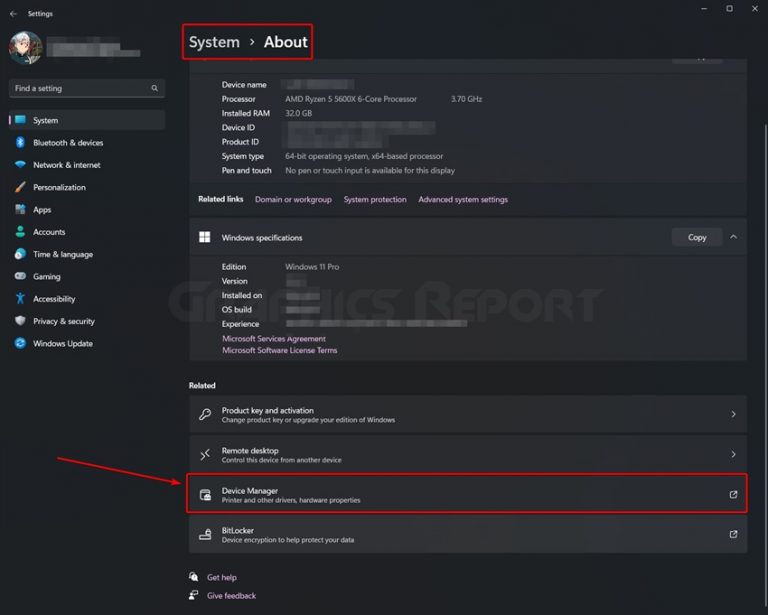The height and width of the screenshot is (615, 768).
Task: Click the Accounts person icon
Action: pos(20,232)
